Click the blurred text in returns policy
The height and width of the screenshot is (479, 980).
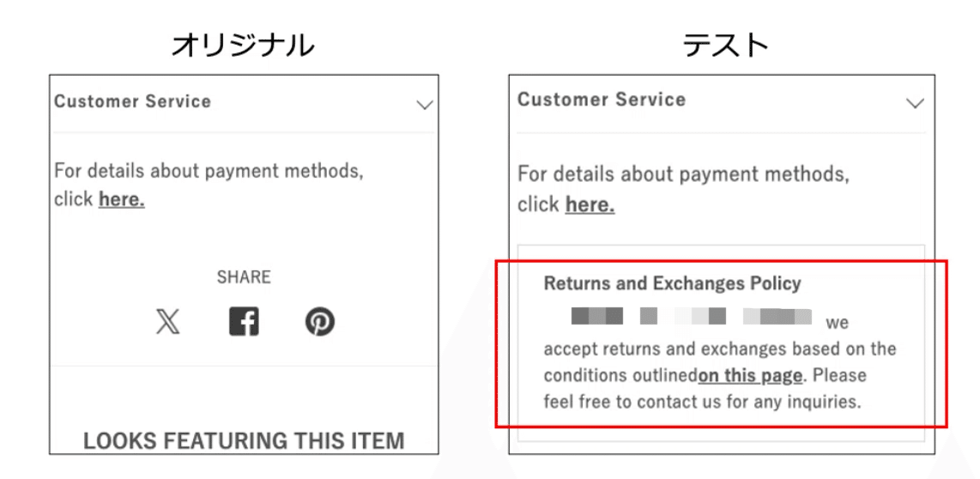691,317
